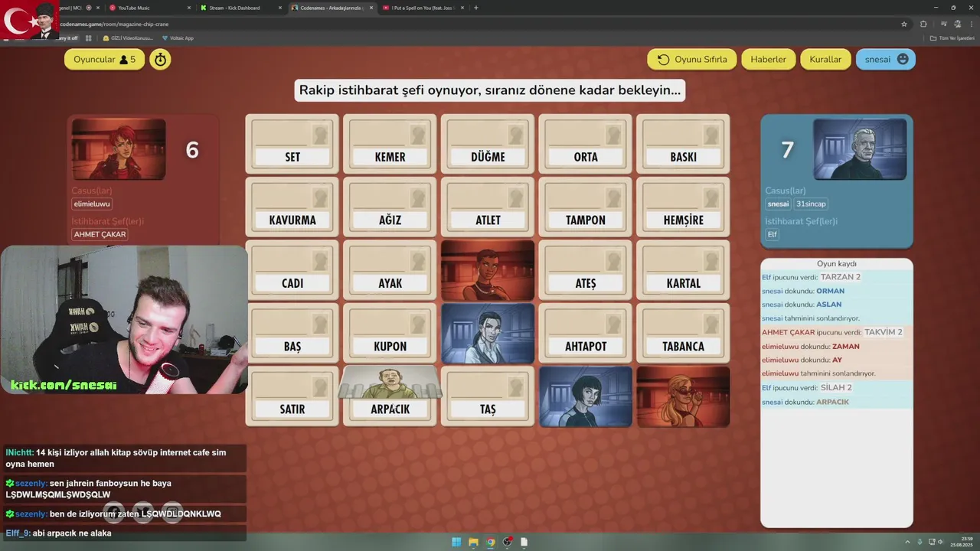Select the SET word card

point(292,144)
